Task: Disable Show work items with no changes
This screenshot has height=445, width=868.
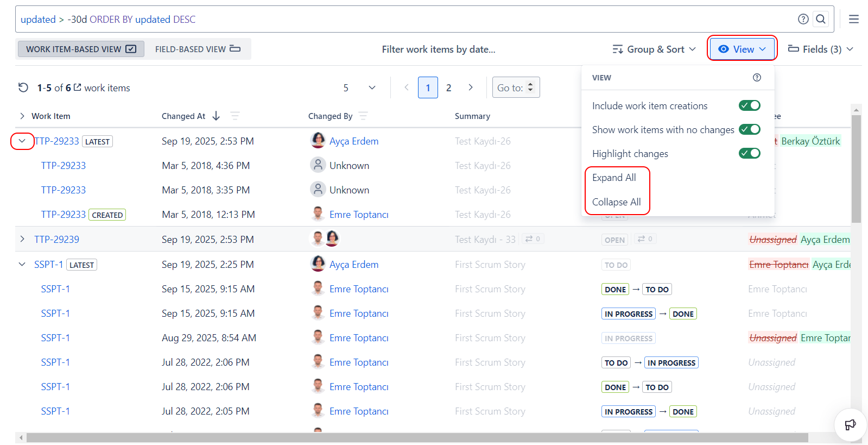Action: click(x=749, y=129)
